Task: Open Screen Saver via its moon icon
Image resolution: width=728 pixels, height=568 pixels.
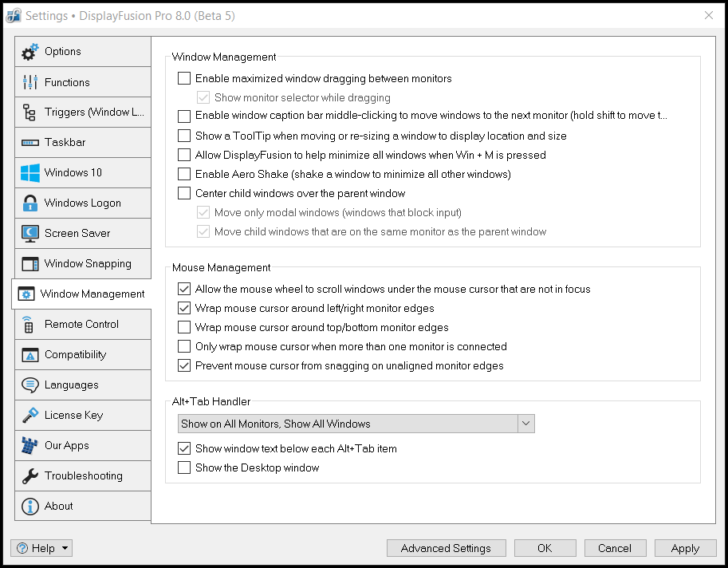Action: pos(30,234)
